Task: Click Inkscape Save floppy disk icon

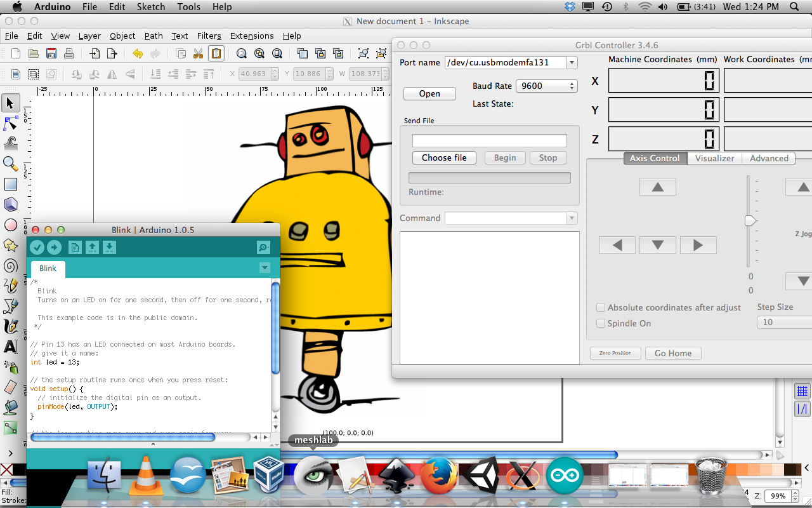Action: pos(51,53)
